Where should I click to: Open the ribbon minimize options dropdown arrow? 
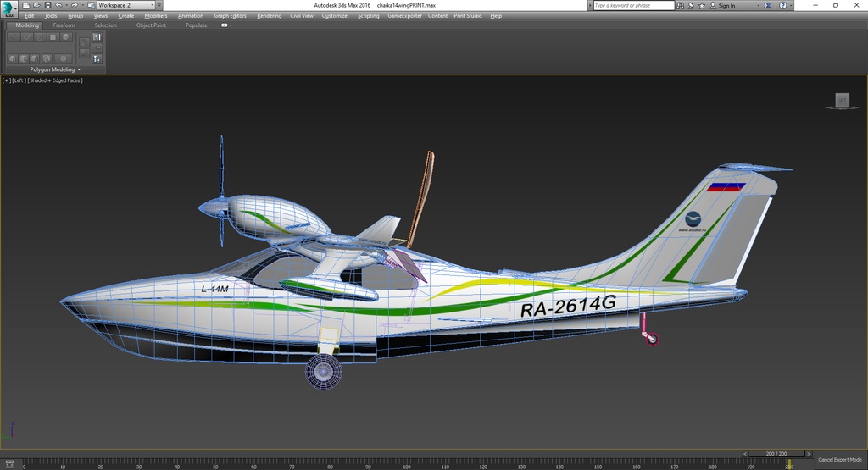(231, 25)
